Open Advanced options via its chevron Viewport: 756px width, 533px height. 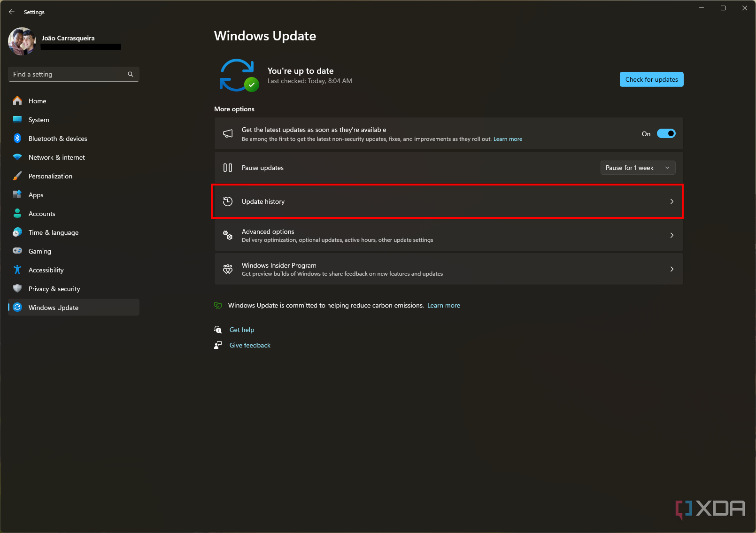click(672, 235)
